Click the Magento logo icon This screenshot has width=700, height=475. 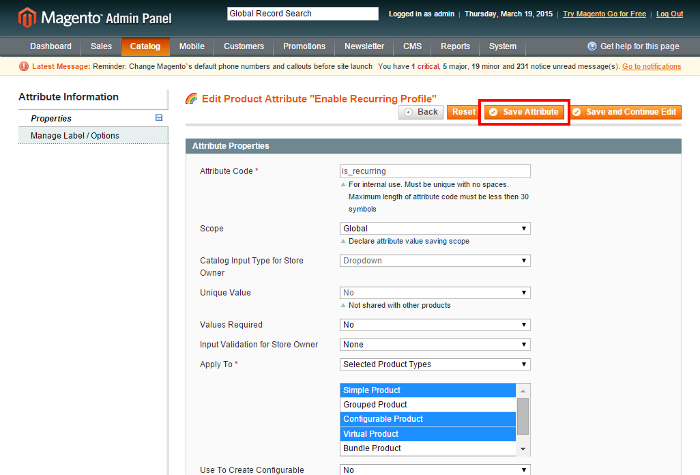[x=26, y=17]
